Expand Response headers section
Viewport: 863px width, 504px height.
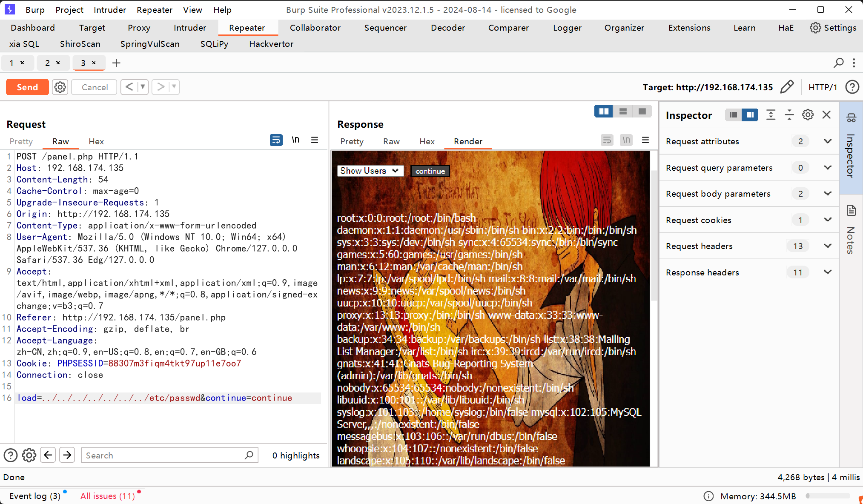(828, 272)
